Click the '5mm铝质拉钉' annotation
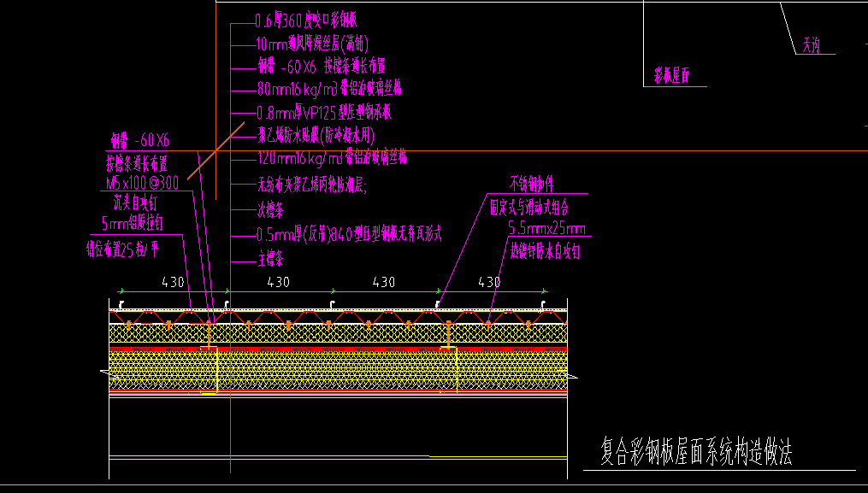 [x=133, y=223]
